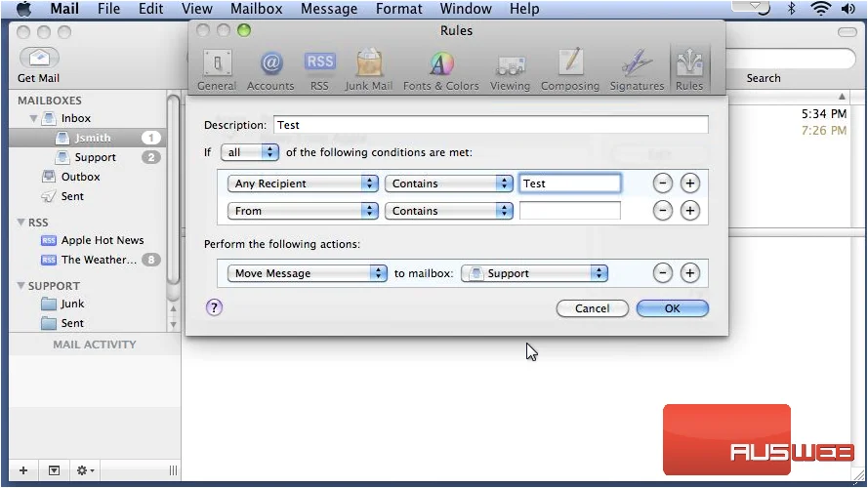Click the OK button
868x488 pixels.
point(672,308)
